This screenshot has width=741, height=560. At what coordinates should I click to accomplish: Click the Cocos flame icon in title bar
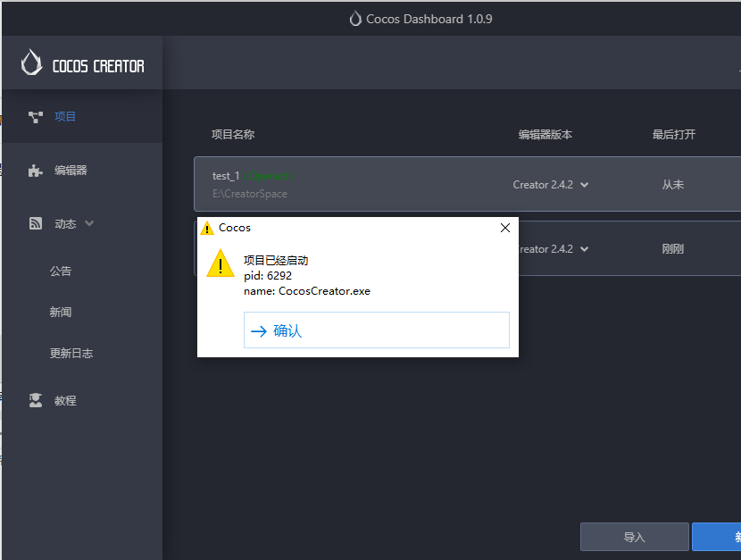355,19
